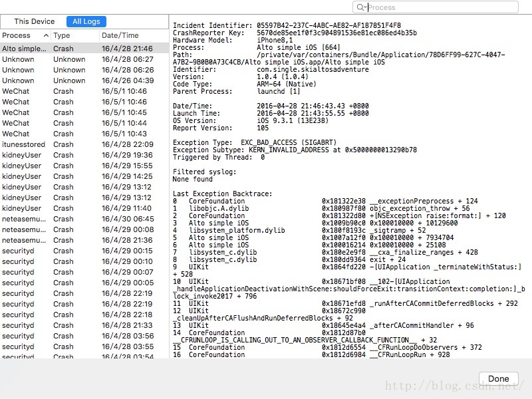Image resolution: width=532 pixels, height=399 pixels.
Task: Click the CrashReporter Key value
Action: [336, 33]
